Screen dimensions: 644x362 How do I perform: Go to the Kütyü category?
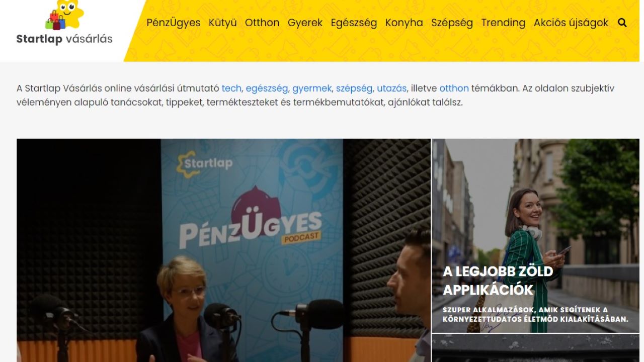point(223,23)
